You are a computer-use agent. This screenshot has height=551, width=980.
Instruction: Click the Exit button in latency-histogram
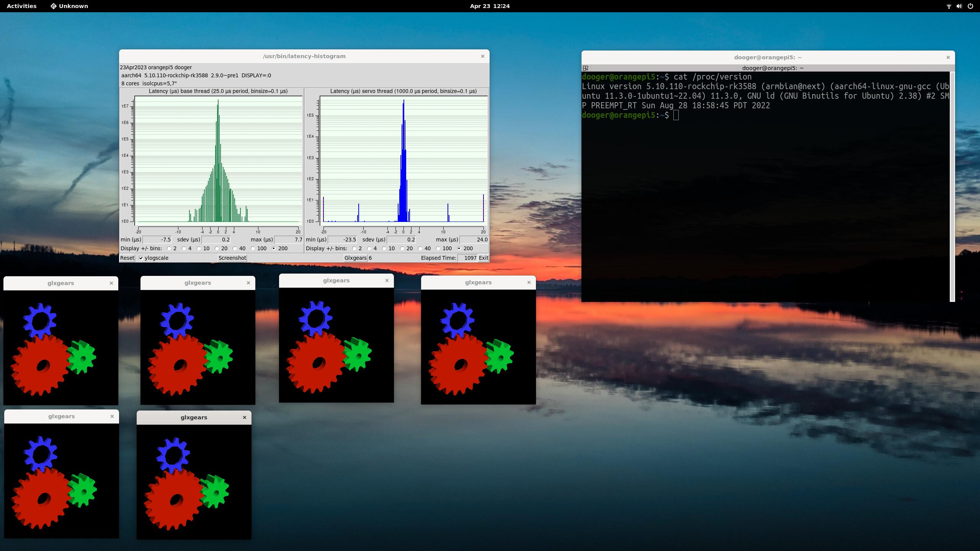click(483, 258)
